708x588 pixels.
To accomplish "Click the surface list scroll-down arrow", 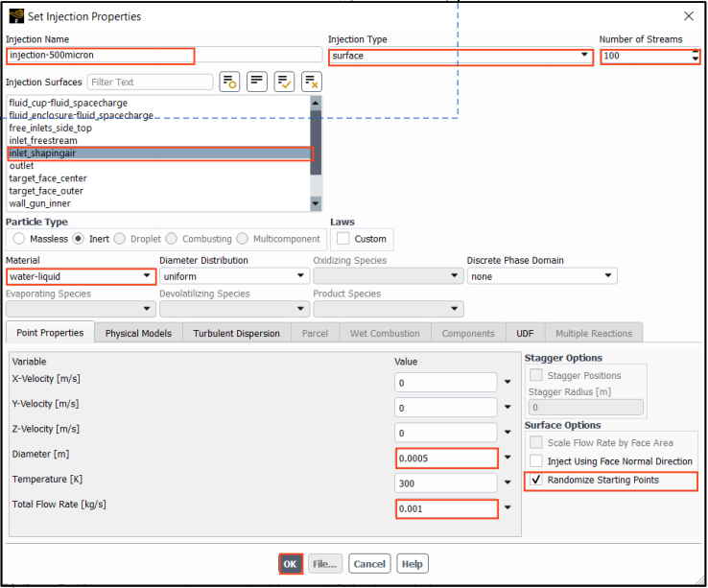I will (317, 203).
